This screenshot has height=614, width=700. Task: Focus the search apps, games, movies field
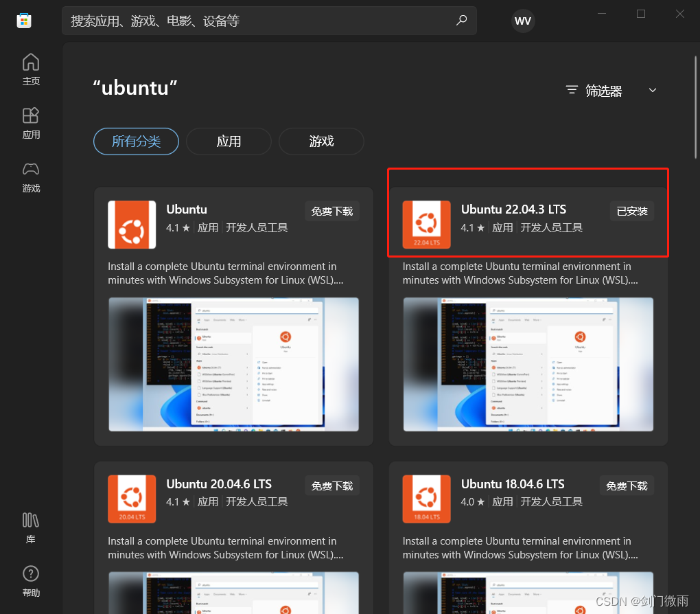pos(269,21)
